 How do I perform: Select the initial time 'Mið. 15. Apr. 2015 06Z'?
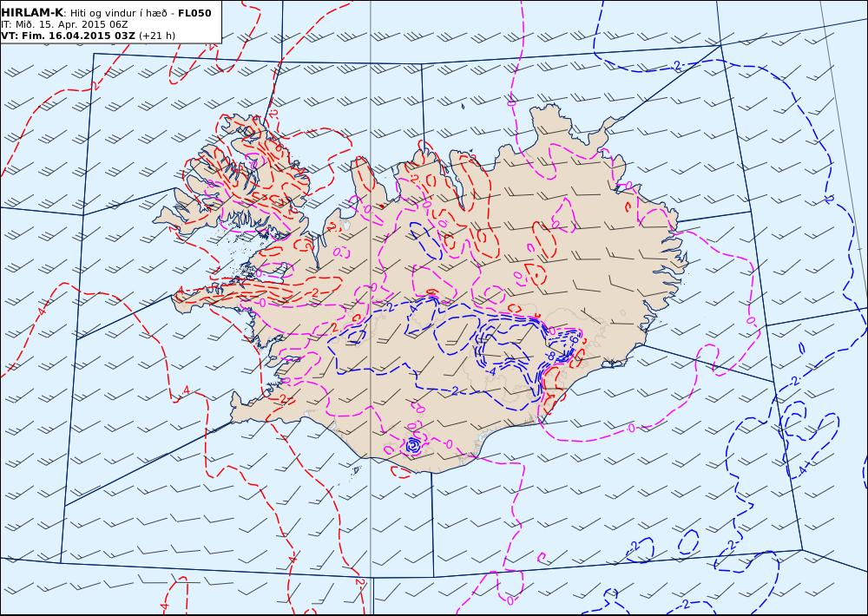point(69,24)
